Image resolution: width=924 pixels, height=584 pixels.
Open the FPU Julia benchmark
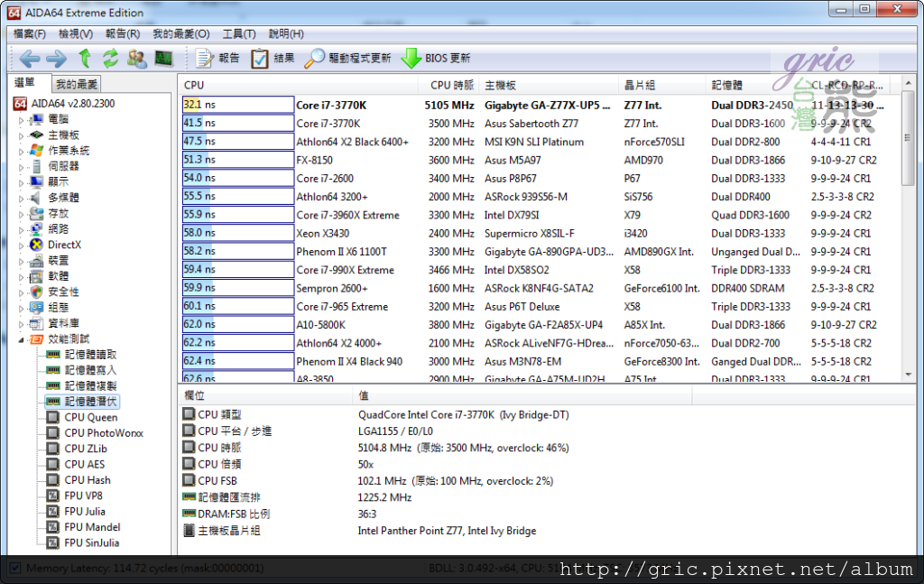[77, 512]
